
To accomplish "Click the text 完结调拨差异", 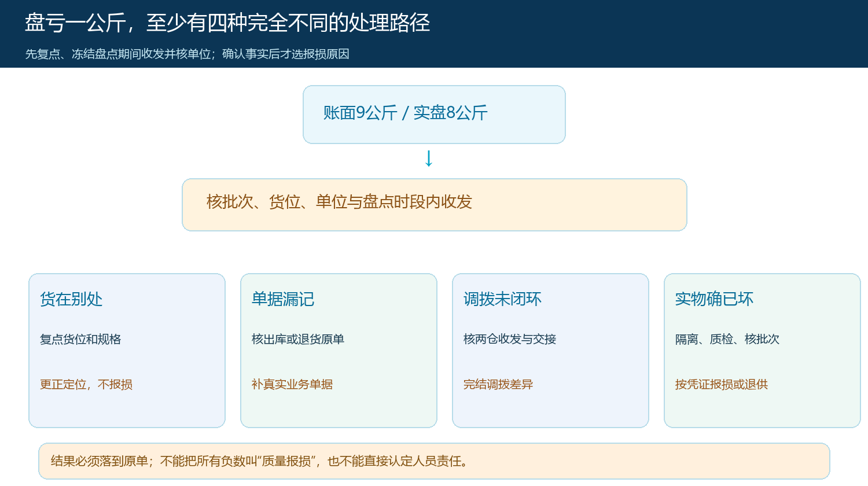I will point(498,384).
